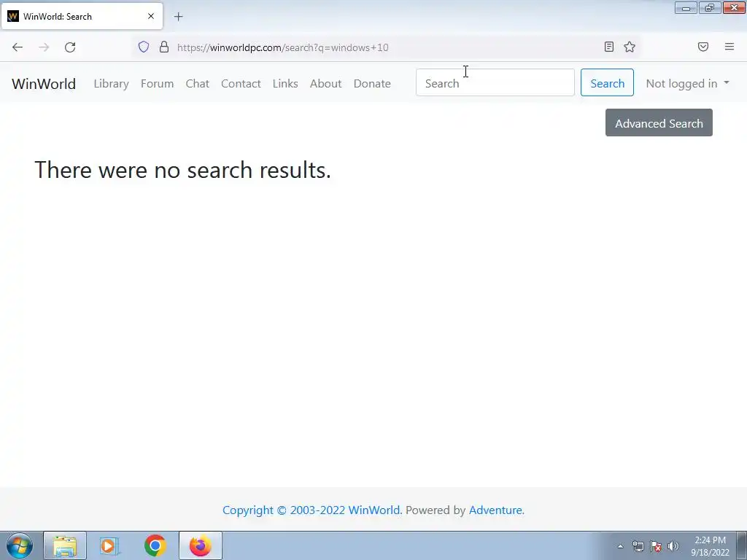Screen dimensions: 747x560
Task: Click the 'There were no search results.' heading
Action: (x=183, y=170)
